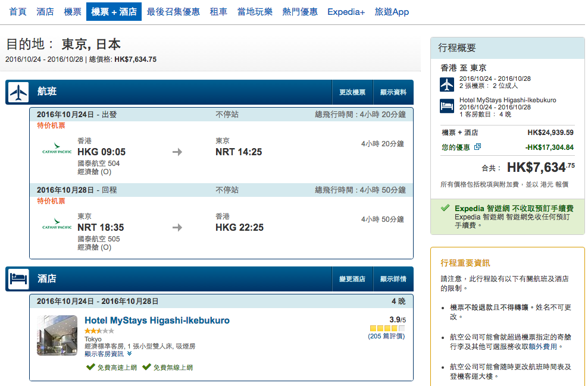Click the 2016年10月28日 - 回程 header

click(77, 190)
